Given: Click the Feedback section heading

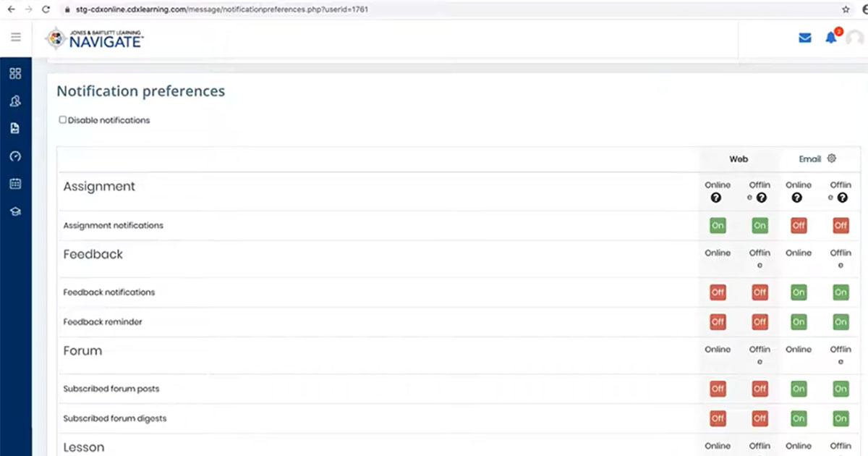Looking at the screenshot, I should pos(93,254).
